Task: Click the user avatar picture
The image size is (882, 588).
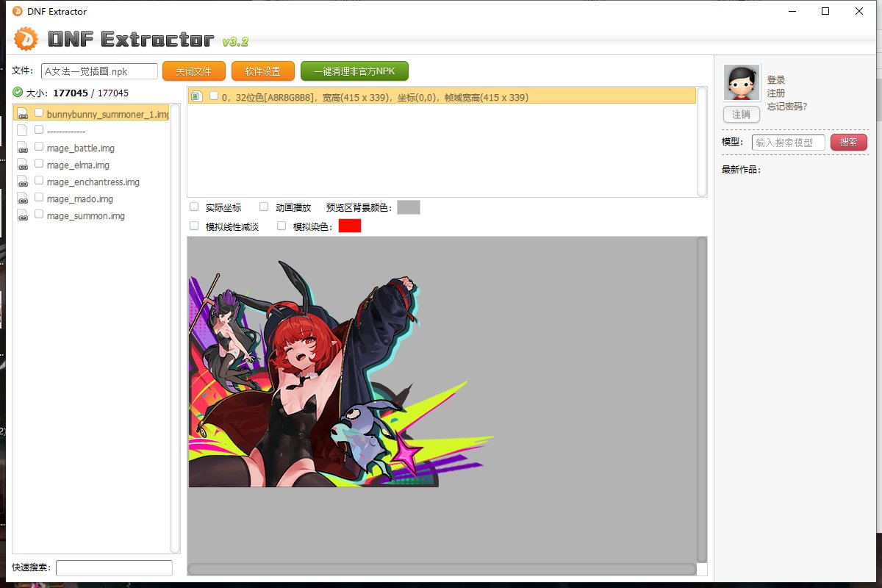Action: 742,82
